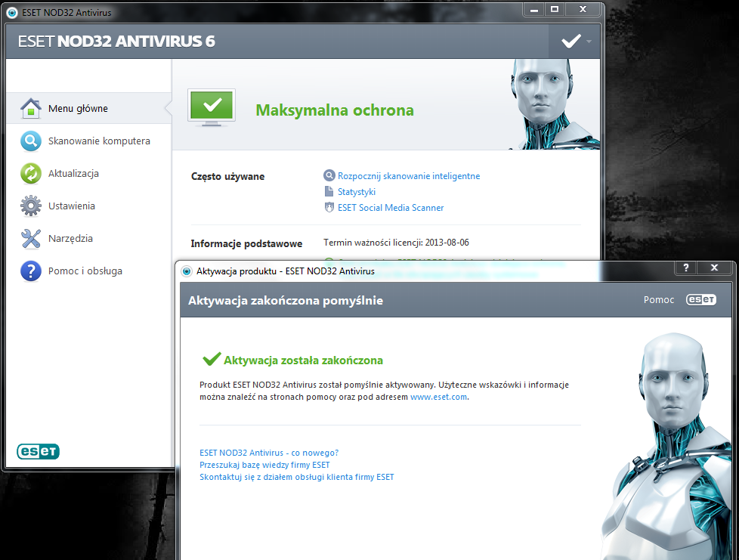The width and height of the screenshot is (739, 560).
Task: Click Termin ważności licencji: 2013-08-06 text
Action: pyautogui.click(x=396, y=243)
